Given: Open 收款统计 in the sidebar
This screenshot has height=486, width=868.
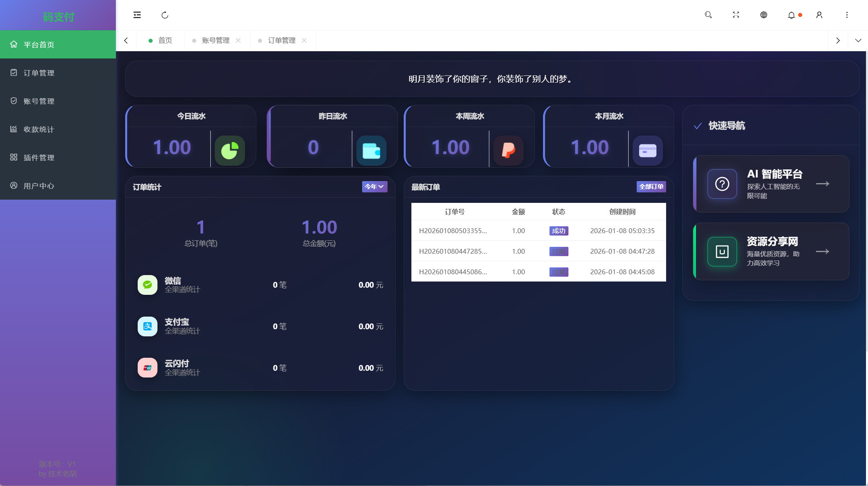Looking at the screenshot, I should [39, 129].
